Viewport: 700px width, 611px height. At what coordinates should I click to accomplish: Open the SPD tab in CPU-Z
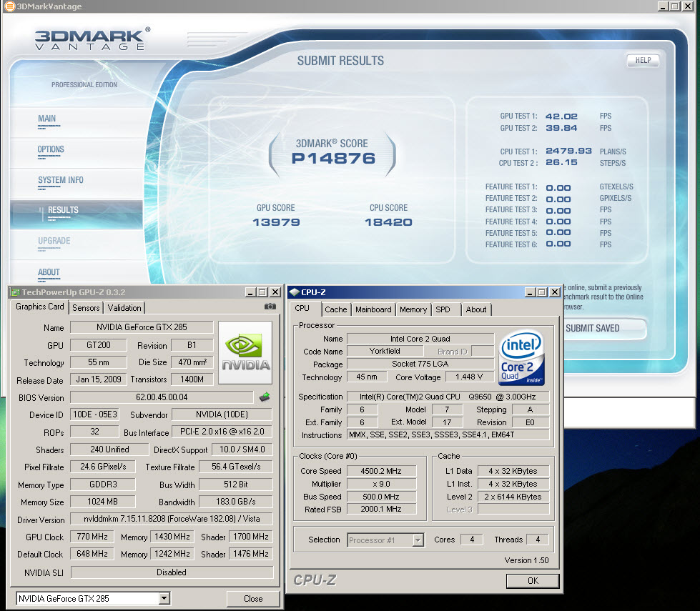click(443, 309)
